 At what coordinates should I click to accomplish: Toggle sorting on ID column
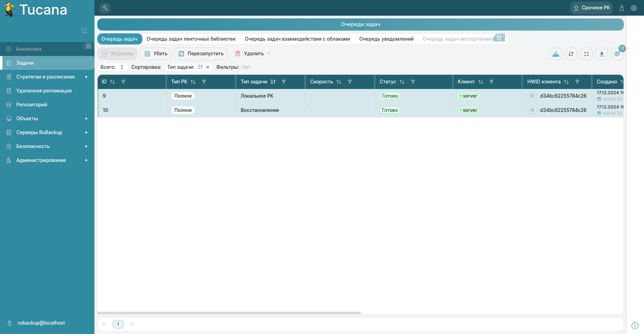[112, 82]
